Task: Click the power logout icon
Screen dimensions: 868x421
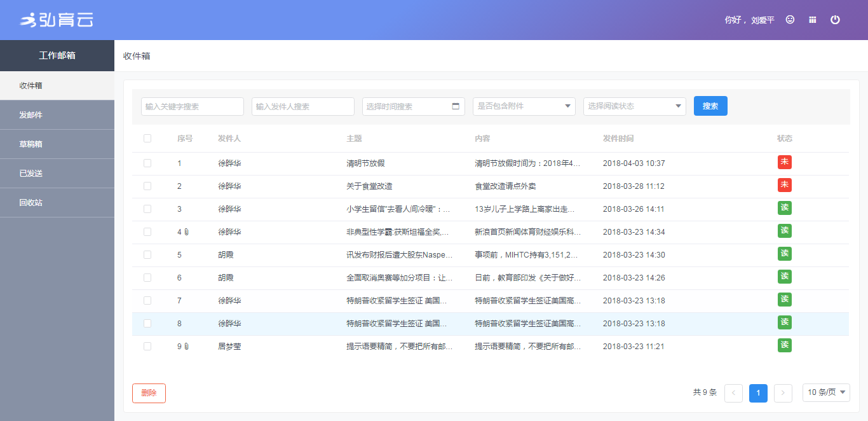Action: pyautogui.click(x=835, y=20)
